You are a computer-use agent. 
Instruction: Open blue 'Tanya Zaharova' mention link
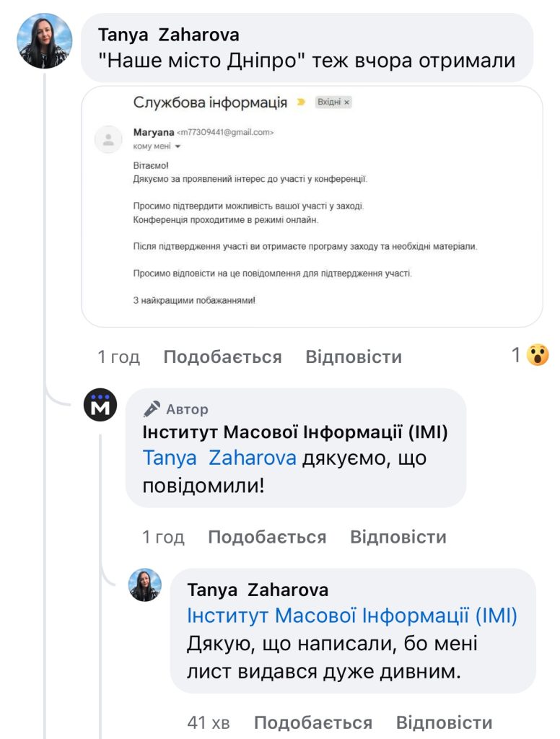click(219, 458)
